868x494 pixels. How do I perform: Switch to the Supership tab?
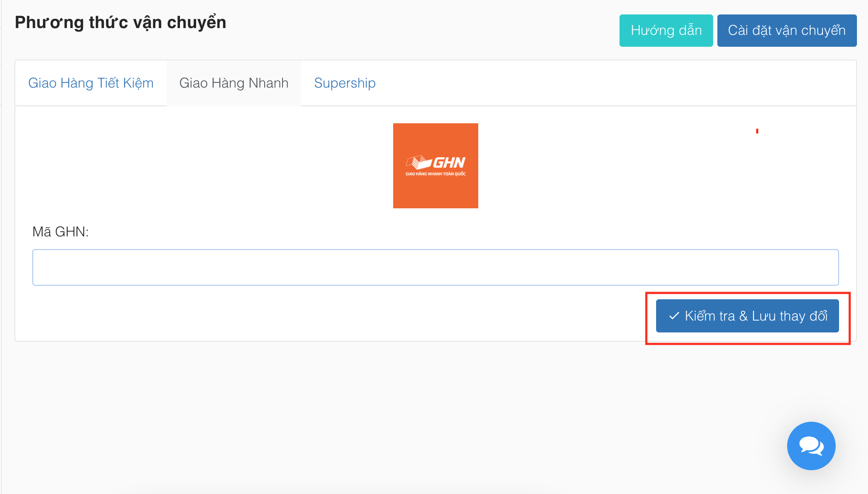click(x=345, y=83)
